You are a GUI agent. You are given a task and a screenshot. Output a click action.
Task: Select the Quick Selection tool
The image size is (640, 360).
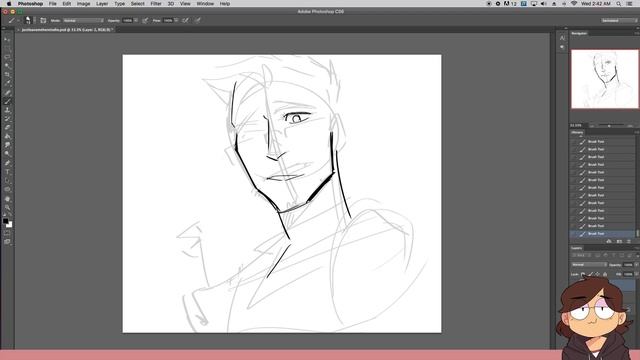tap(7, 66)
